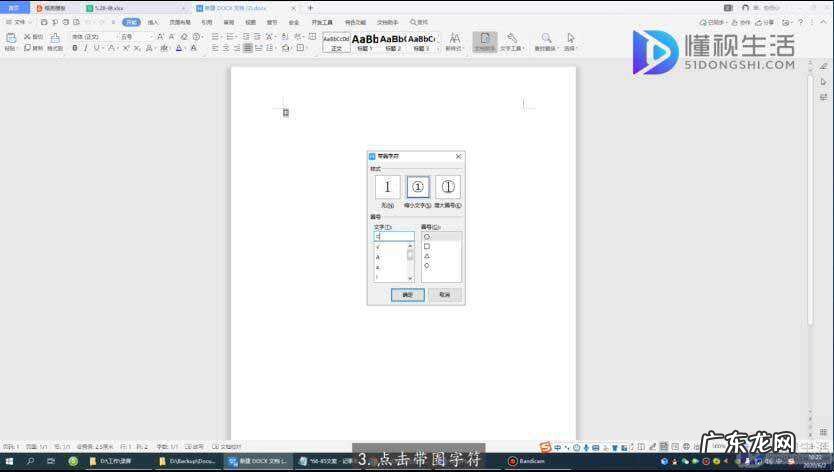Toggle bold formatting in the ribbon
The image size is (834, 472).
coord(74,48)
